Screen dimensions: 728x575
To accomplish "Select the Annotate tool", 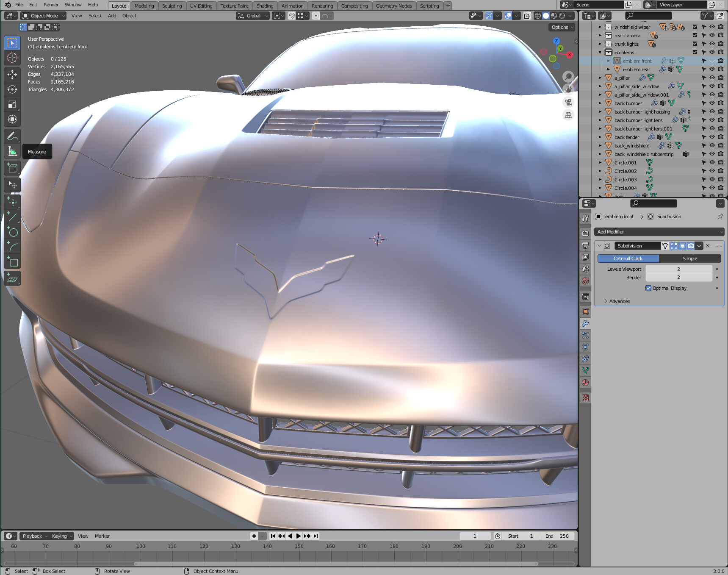I will pyautogui.click(x=12, y=136).
